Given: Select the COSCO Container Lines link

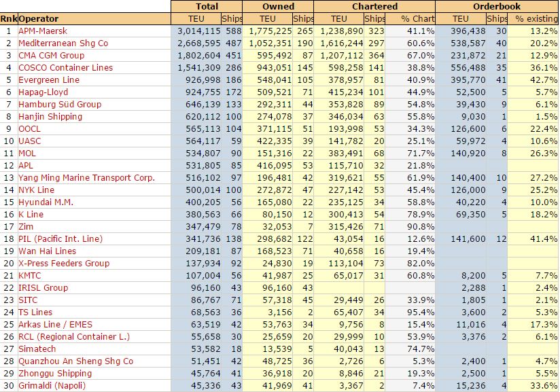Looking at the screenshot, I should (x=66, y=67).
